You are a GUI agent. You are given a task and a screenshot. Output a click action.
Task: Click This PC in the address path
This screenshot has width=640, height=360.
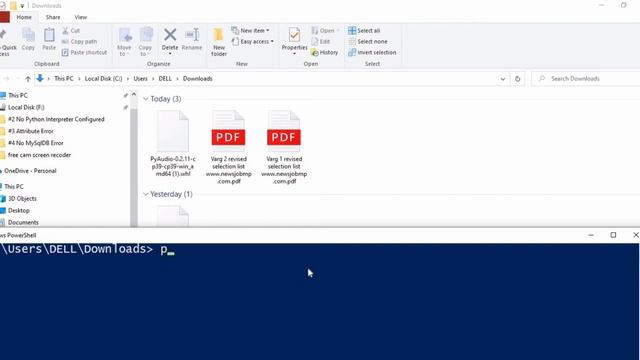[x=64, y=79]
